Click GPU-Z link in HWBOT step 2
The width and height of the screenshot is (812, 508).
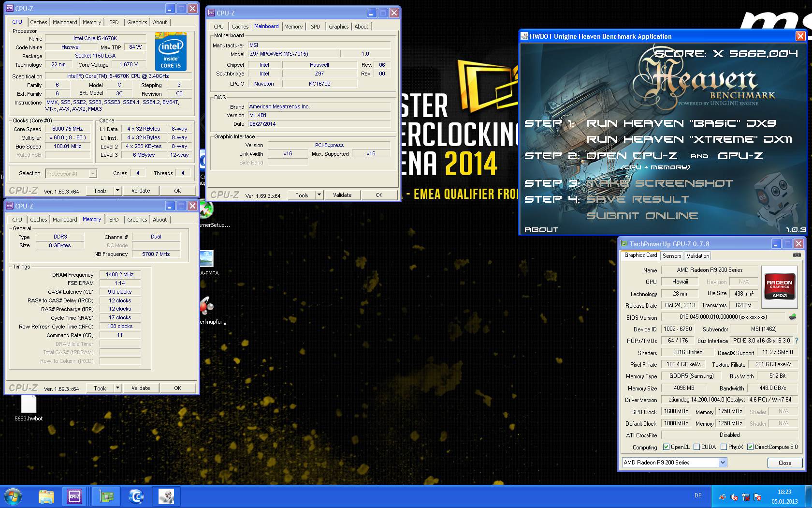[740, 156]
